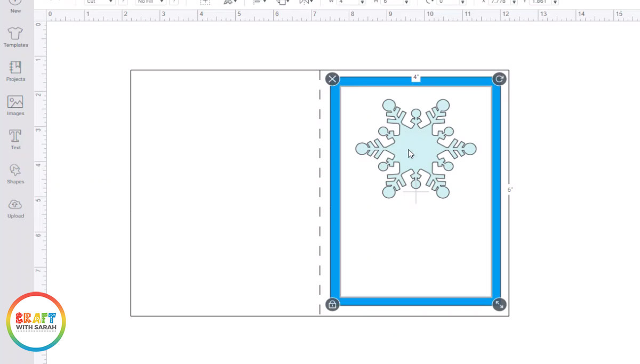Viewport: 640px width, 364px height.
Task: Open the Flip options dropdown
Action: (305, 2)
